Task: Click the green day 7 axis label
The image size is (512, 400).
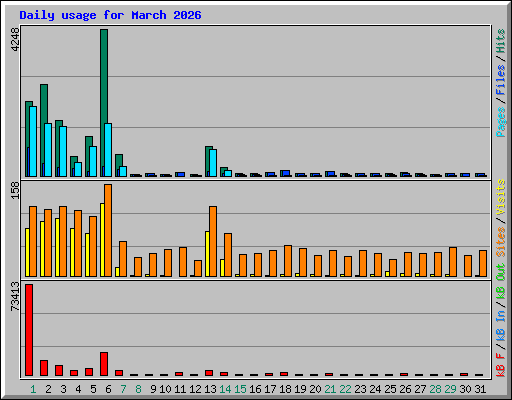Action: [123, 389]
